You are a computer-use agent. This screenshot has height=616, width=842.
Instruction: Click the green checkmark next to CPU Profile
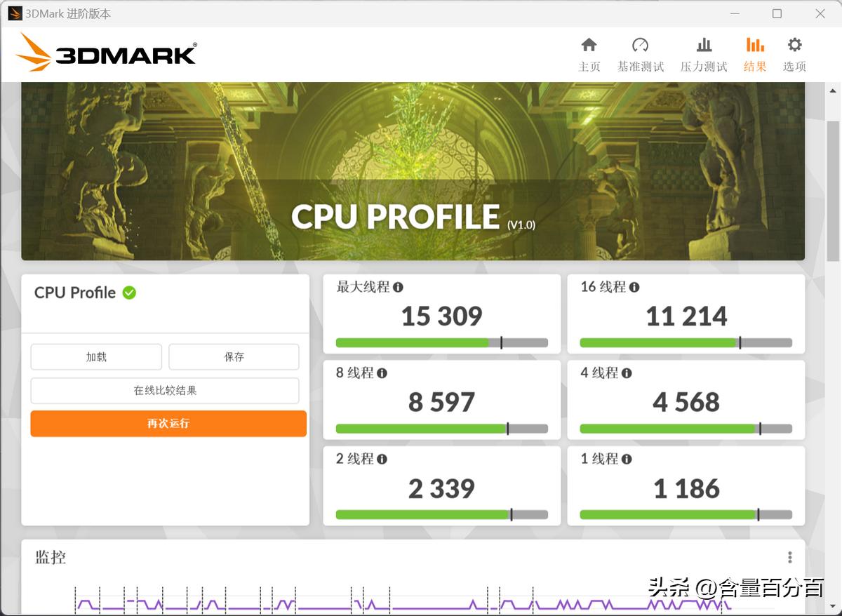pos(128,293)
